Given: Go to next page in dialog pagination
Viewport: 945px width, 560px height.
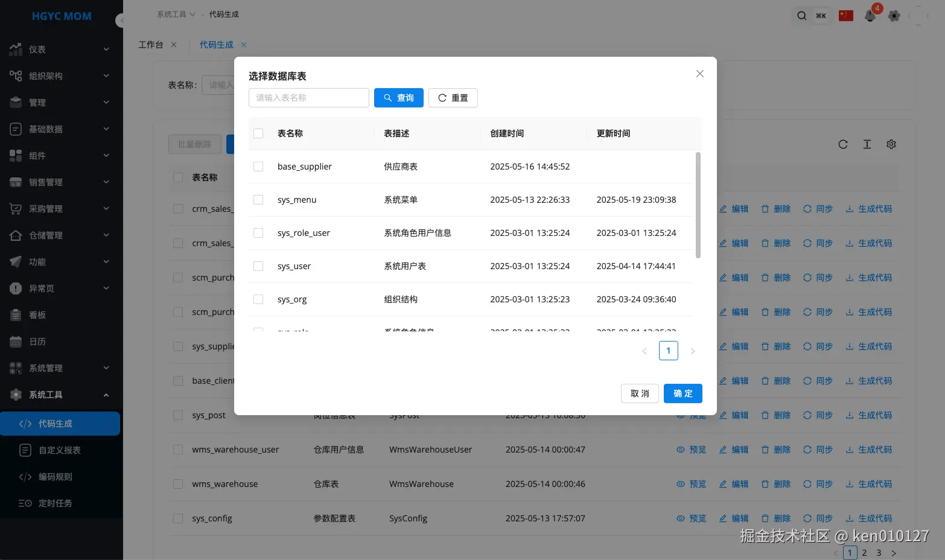Looking at the screenshot, I should [x=693, y=351].
